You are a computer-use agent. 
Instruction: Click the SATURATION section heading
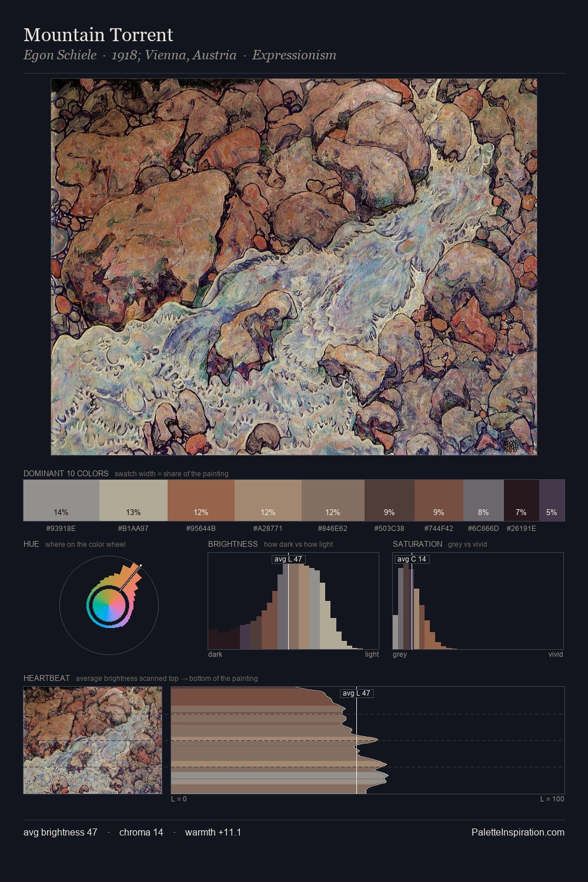point(417,544)
